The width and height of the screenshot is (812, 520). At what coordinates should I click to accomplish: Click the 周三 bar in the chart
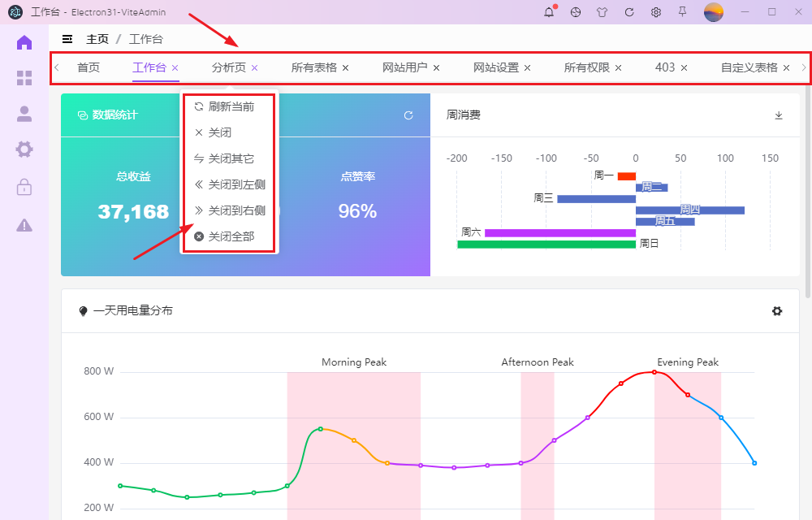pos(597,199)
